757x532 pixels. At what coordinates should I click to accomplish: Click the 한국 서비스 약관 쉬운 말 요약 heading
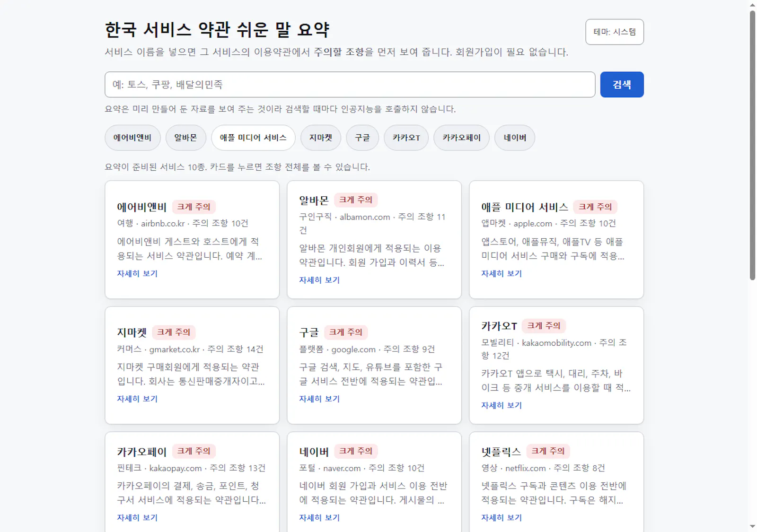point(217,30)
